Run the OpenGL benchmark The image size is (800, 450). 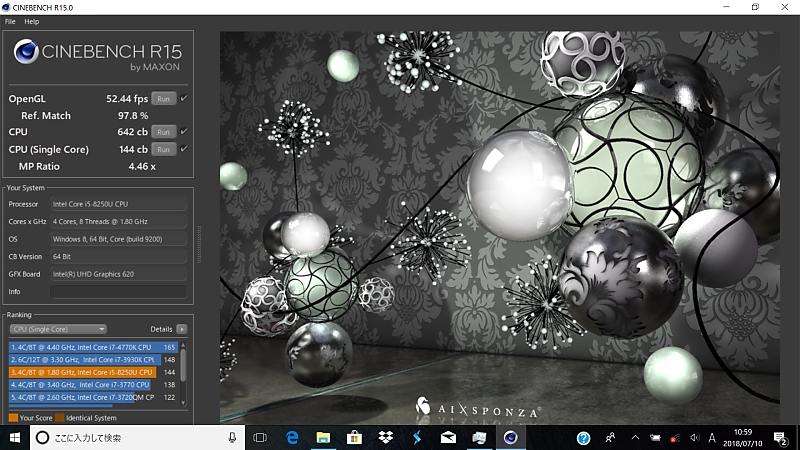point(163,98)
